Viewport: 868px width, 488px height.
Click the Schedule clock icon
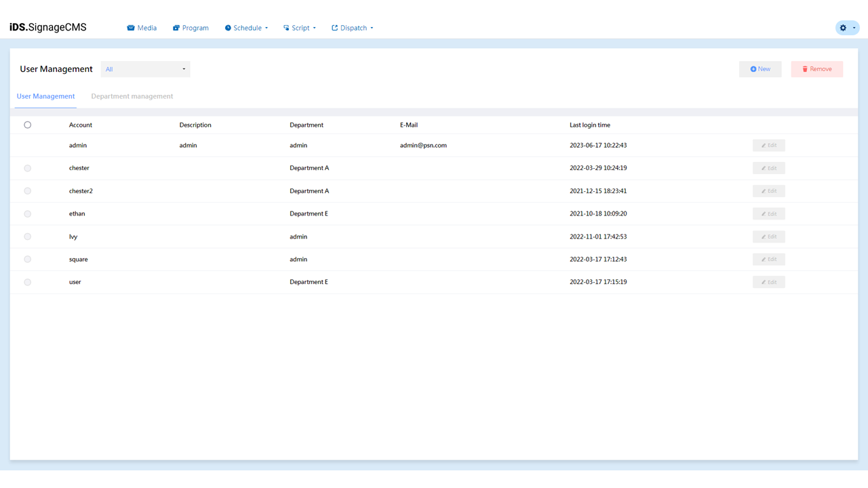[x=226, y=28]
